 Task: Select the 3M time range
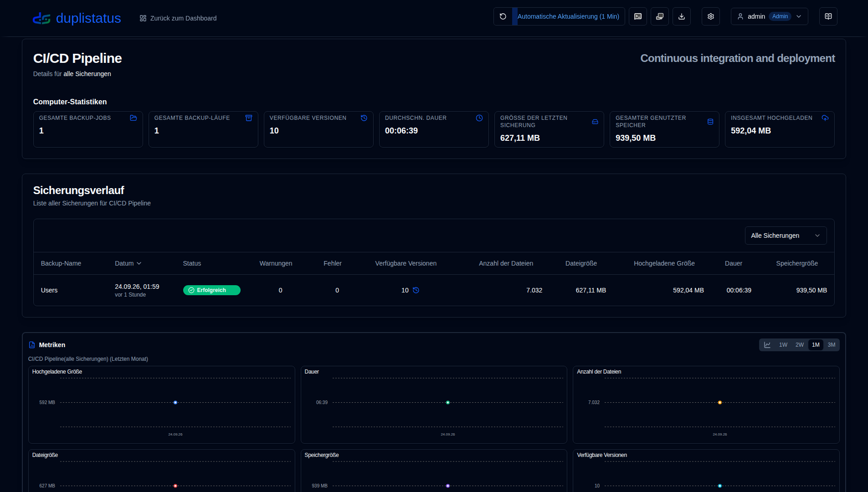[832, 345]
